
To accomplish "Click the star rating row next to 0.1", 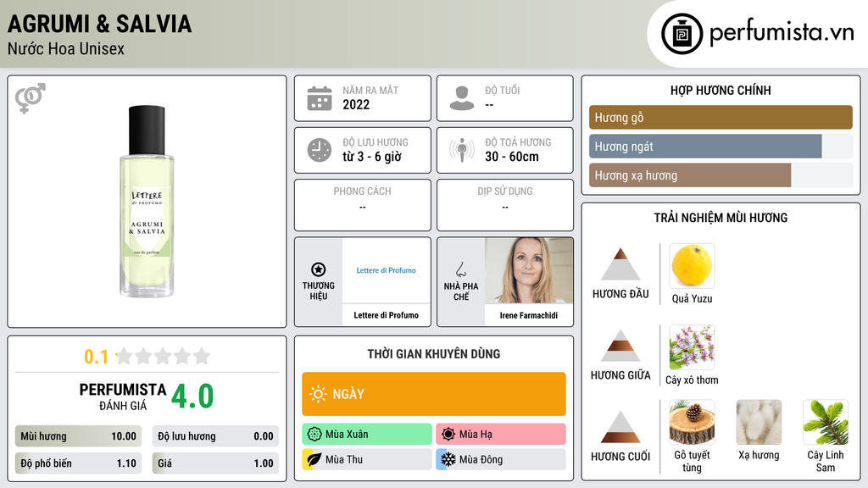I will [163, 356].
